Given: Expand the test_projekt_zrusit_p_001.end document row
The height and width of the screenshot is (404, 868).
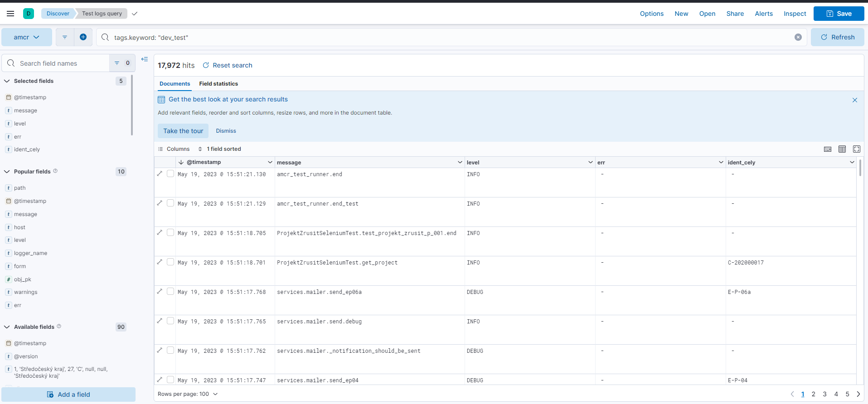Looking at the screenshot, I should 160,232.
